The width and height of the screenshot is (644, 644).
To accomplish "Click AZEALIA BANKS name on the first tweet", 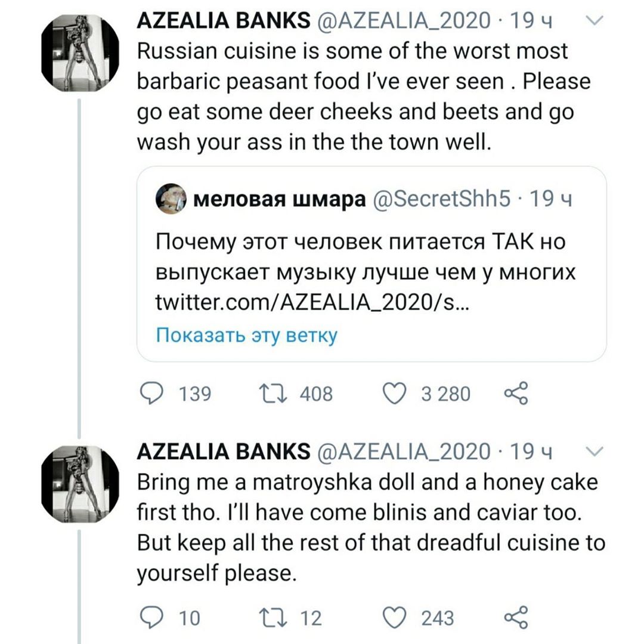I will tap(224, 23).
